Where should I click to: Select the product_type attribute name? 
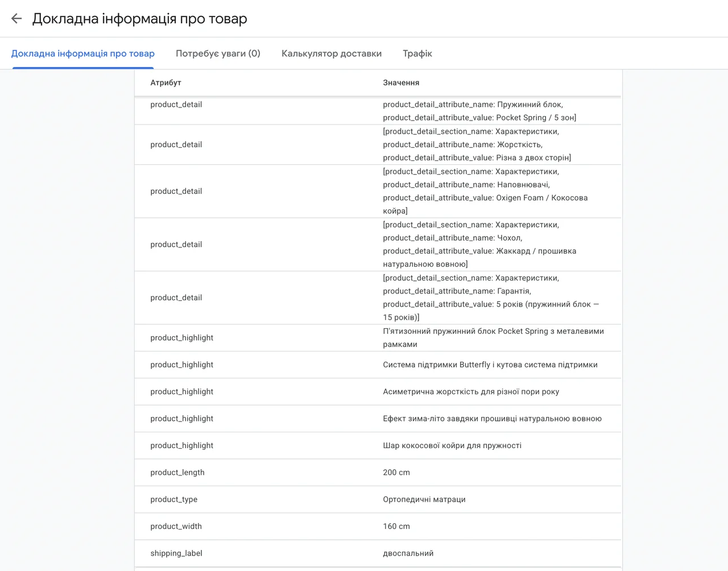(174, 499)
